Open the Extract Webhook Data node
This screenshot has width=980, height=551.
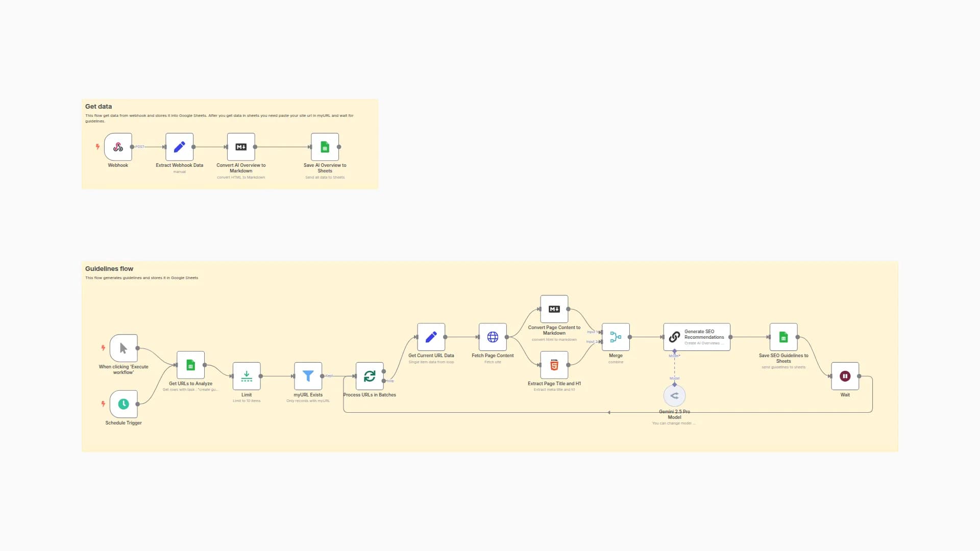tap(180, 147)
